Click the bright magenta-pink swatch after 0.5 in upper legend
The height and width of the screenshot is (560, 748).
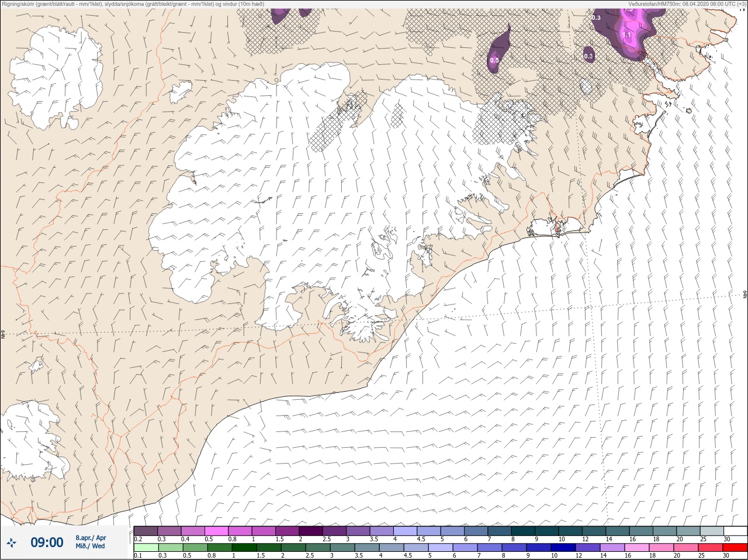point(216,531)
